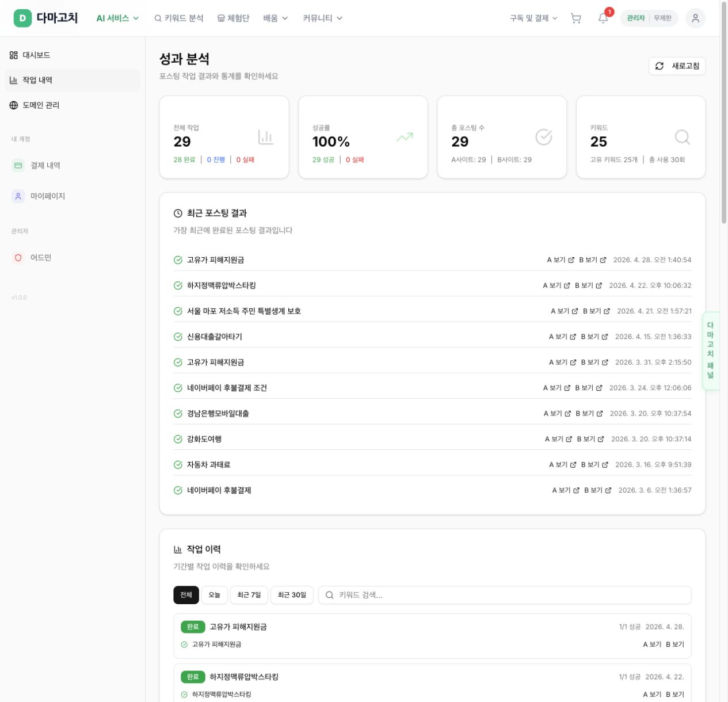Expand the AI 서비스 dropdown
The image size is (728, 702).
(x=117, y=18)
